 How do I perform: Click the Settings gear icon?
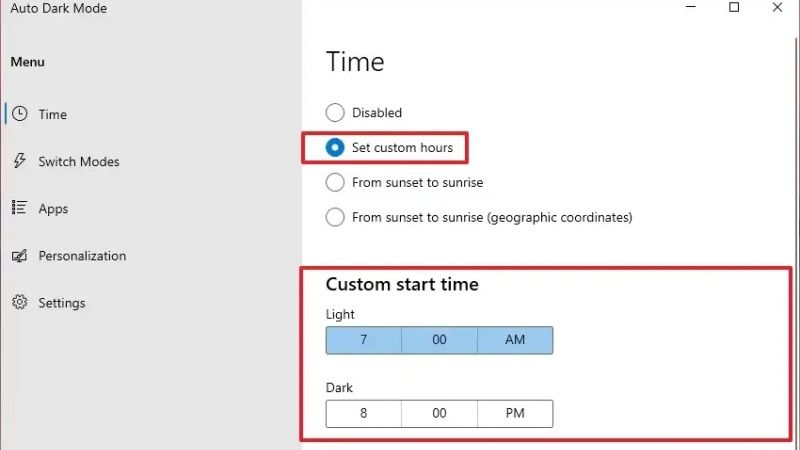pos(19,302)
